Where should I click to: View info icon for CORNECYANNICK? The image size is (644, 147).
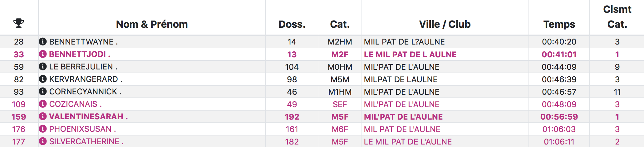[x=43, y=92]
